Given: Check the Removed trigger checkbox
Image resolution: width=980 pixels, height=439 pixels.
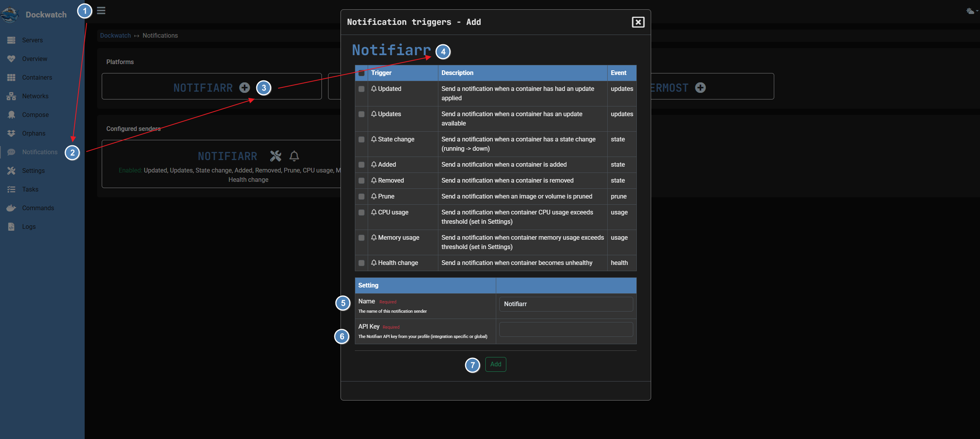Looking at the screenshot, I should [x=361, y=180].
